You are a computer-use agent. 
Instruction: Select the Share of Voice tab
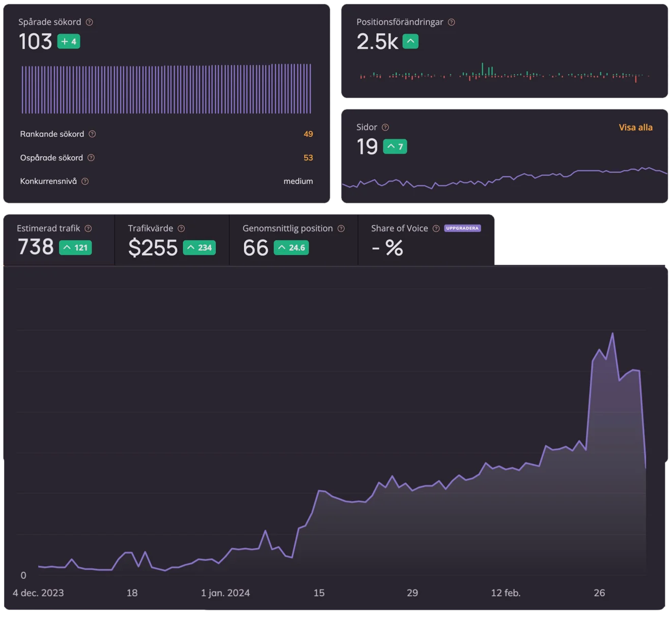(426, 240)
